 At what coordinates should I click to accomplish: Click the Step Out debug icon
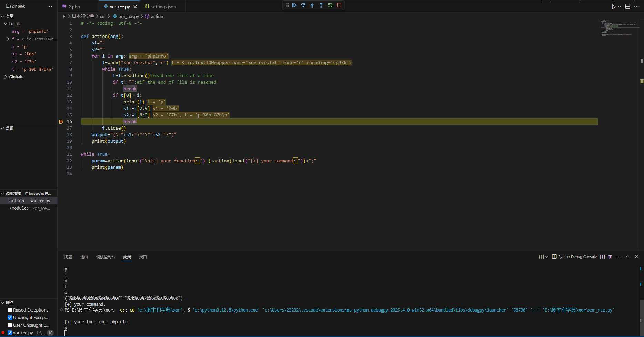(321, 5)
